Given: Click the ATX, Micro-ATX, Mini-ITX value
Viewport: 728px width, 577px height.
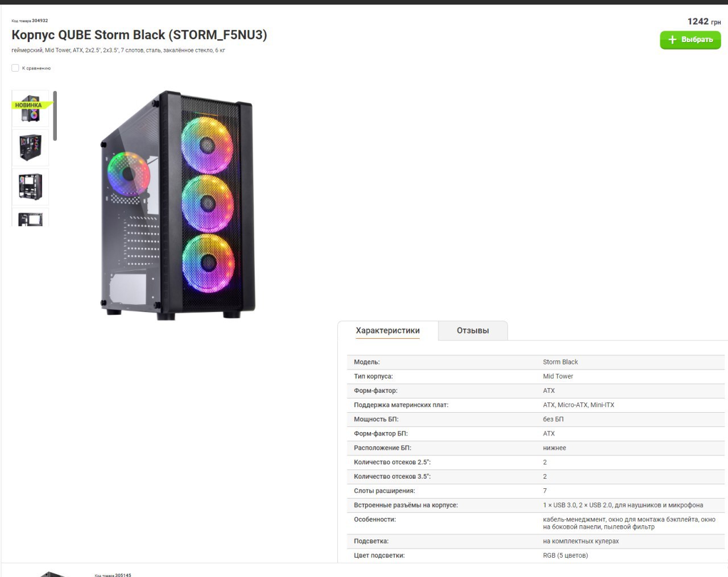Looking at the screenshot, I should click(x=578, y=405).
